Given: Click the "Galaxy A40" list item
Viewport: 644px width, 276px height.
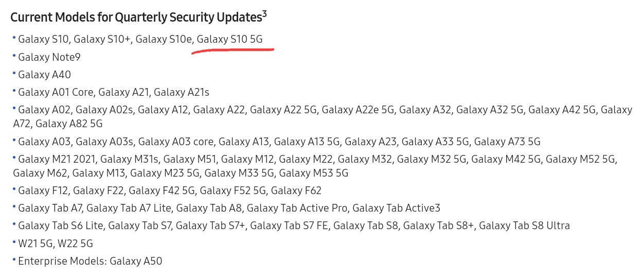Looking at the screenshot, I should click(x=44, y=75).
